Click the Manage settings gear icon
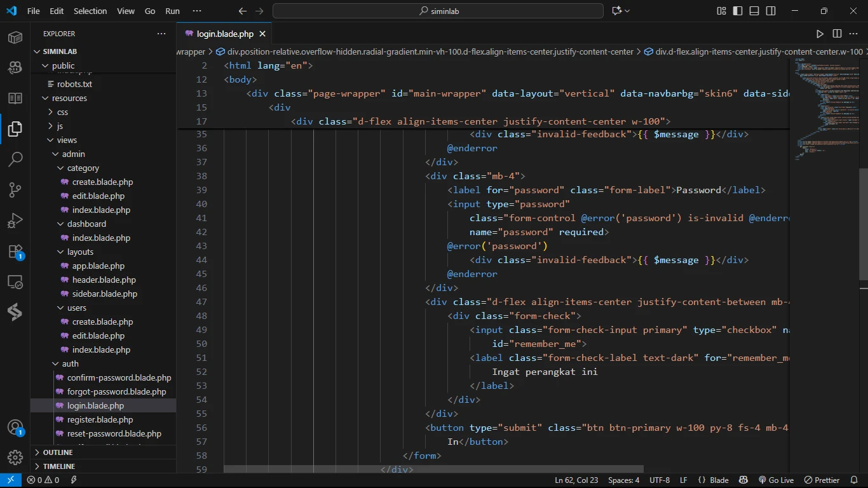The width and height of the screenshot is (868, 488). point(15,457)
